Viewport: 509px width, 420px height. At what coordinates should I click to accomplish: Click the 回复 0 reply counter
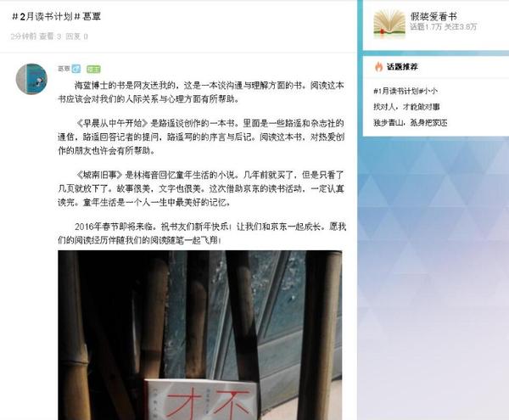tap(76, 36)
